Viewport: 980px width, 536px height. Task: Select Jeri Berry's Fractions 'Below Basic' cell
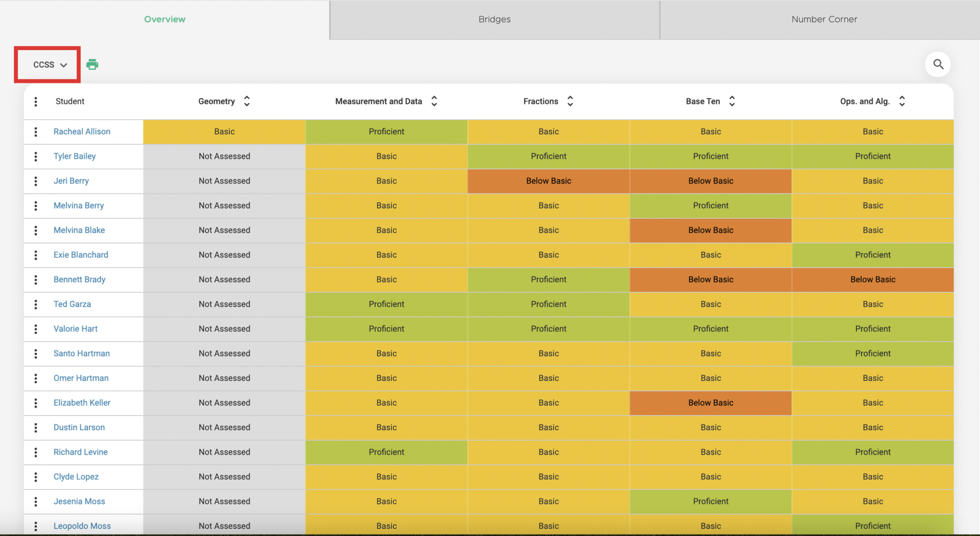549,181
